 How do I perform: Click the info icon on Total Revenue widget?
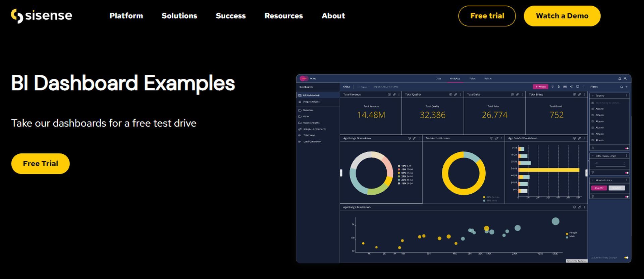click(x=389, y=95)
